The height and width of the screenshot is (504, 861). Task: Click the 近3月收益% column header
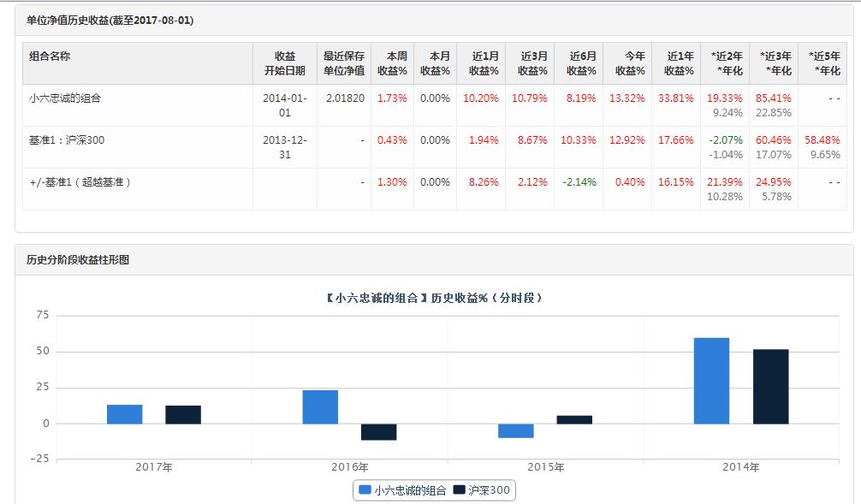(x=532, y=62)
